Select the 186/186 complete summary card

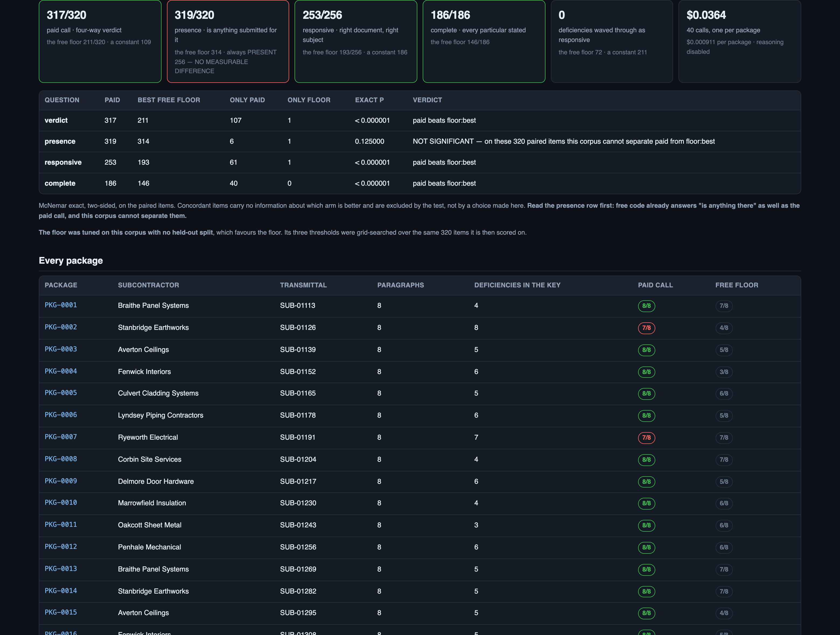click(484, 41)
